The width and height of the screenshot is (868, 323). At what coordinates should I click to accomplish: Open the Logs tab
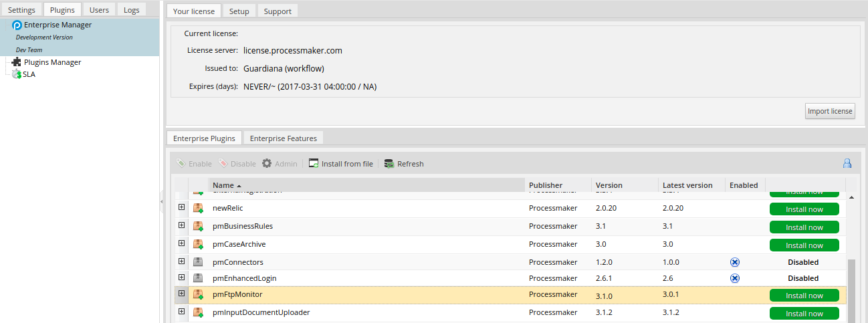click(x=132, y=10)
